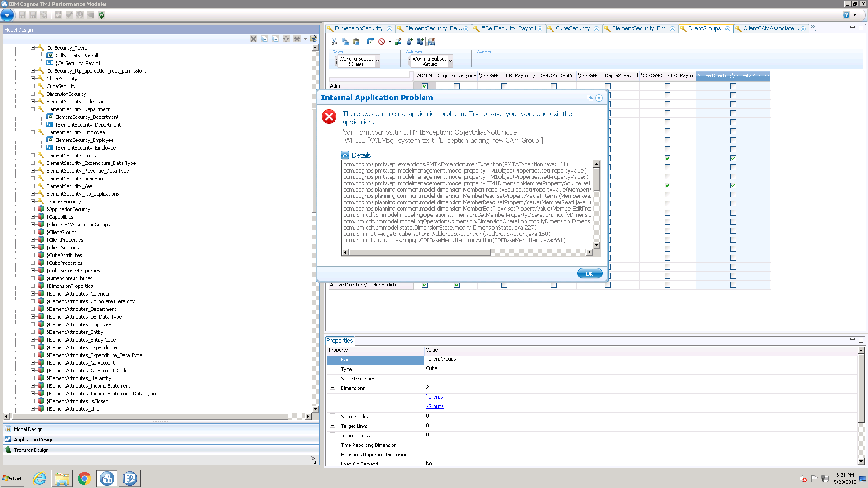Click the add group icon in cube toolbar
Viewport: 868px width, 488px height.
point(420,42)
